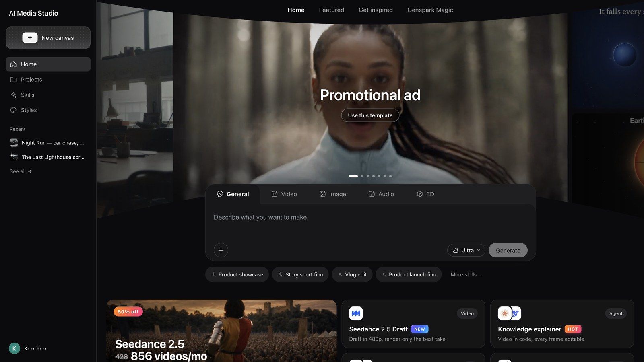Switch to the 3D creation tab

pyautogui.click(x=425, y=194)
